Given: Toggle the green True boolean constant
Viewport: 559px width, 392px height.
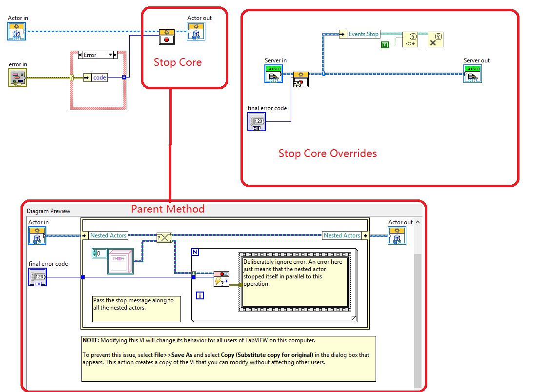Looking at the screenshot, I should click(385, 44).
